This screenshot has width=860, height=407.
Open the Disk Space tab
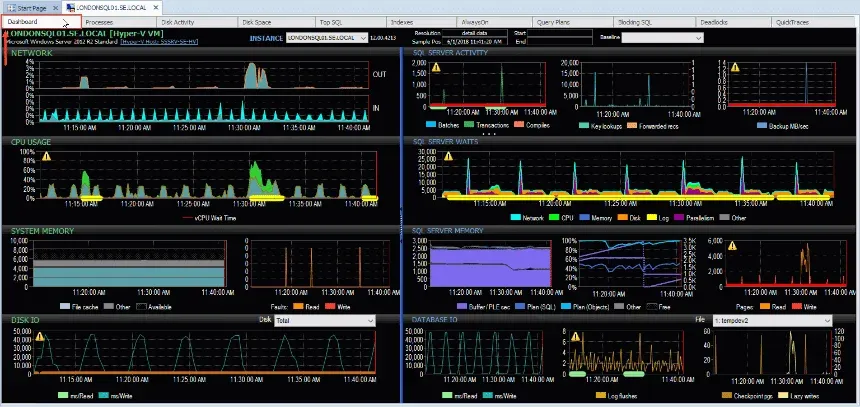tap(276, 22)
